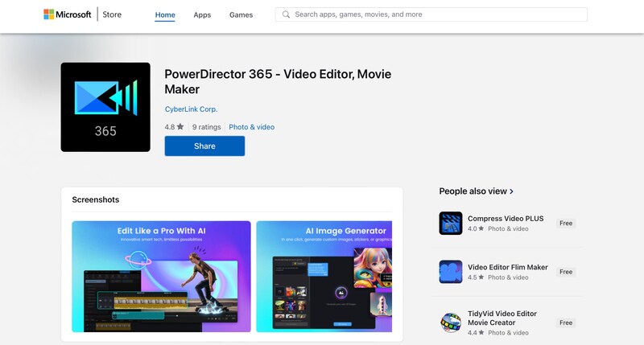
Task: Click the Video Editor Flim Maker icon
Action: 451,272
